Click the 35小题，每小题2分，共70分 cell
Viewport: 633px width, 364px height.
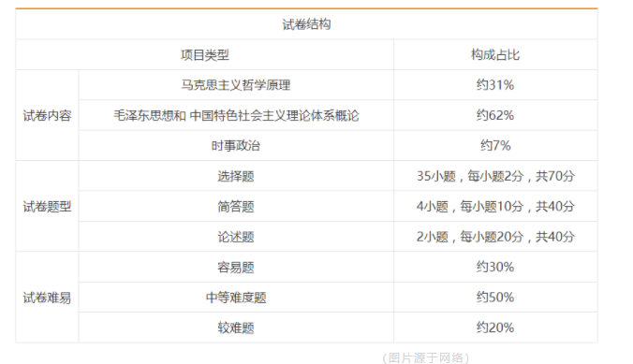tap(495, 176)
